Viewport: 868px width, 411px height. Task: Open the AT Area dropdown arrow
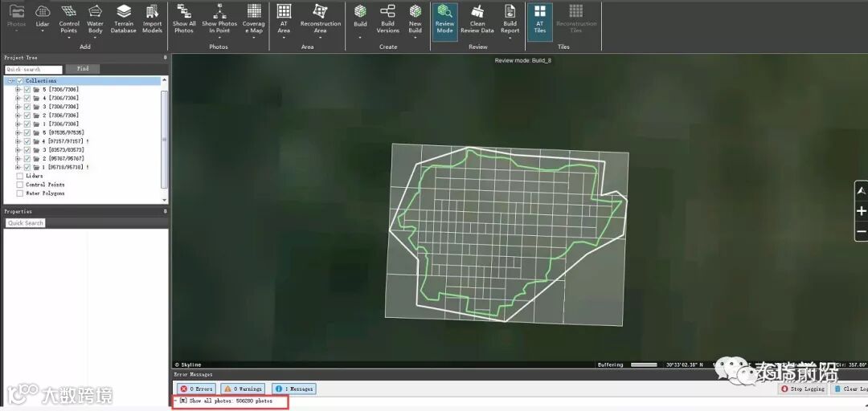pyautogui.click(x=284, y=38)
